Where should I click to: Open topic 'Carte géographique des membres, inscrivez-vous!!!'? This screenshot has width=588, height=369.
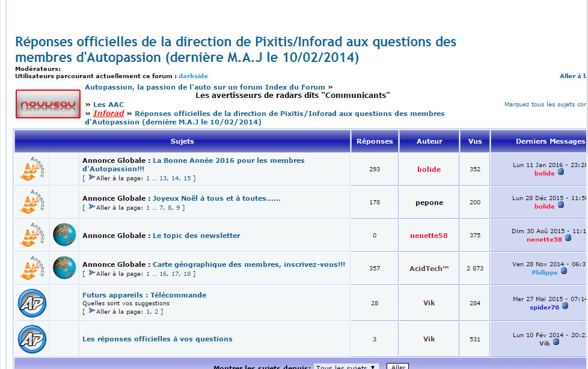coord(249,264)
